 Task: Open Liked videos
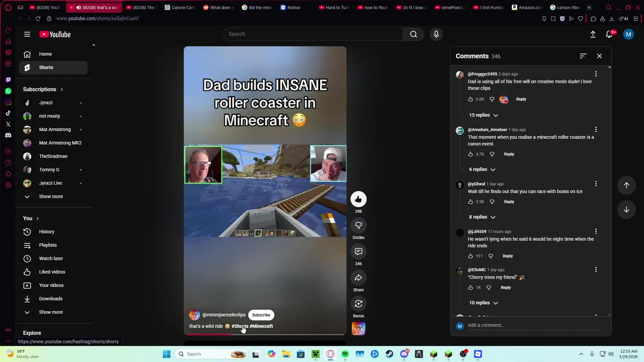tap(53, 272)
